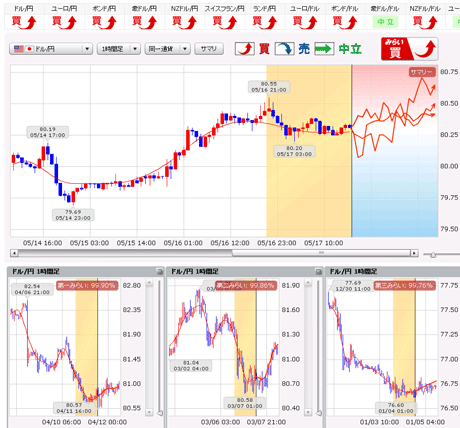Open the 同一通貨 dropdown

(x=167, y=49)
